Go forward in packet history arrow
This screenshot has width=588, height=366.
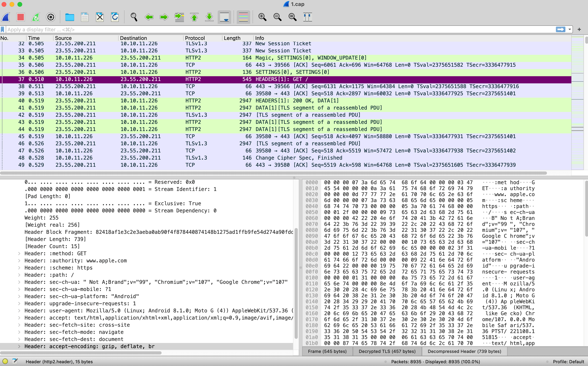pyautogui.click(x=164, y=17)
